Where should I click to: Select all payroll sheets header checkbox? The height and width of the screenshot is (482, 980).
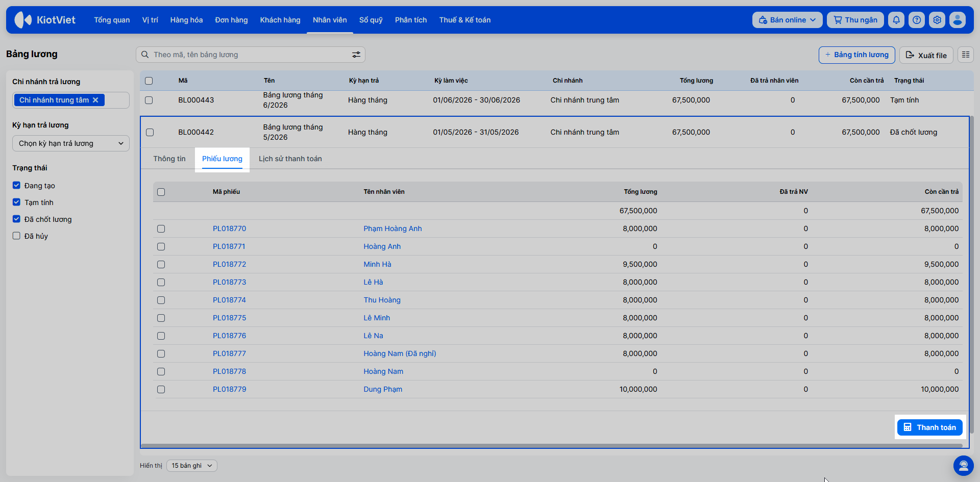149,81
